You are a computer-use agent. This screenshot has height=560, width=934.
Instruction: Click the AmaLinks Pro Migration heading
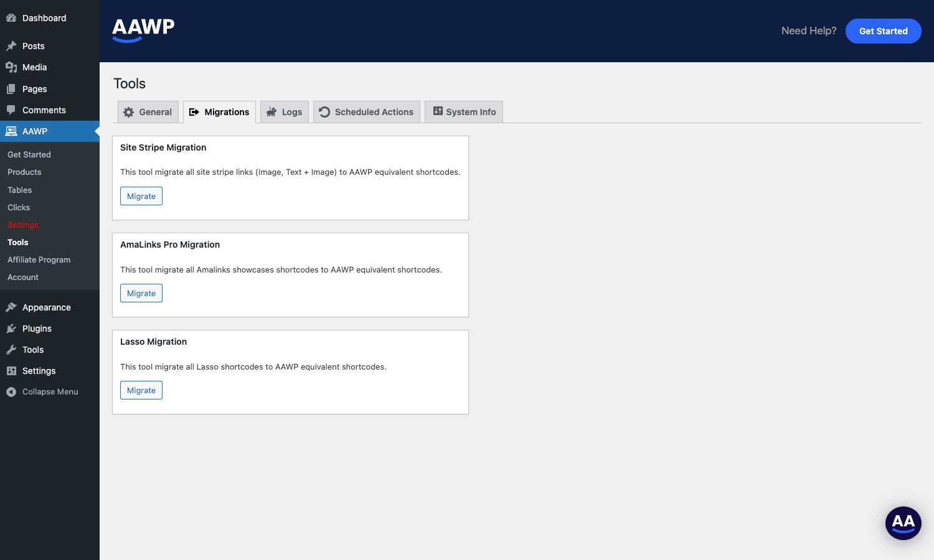(x=170, y=245)
